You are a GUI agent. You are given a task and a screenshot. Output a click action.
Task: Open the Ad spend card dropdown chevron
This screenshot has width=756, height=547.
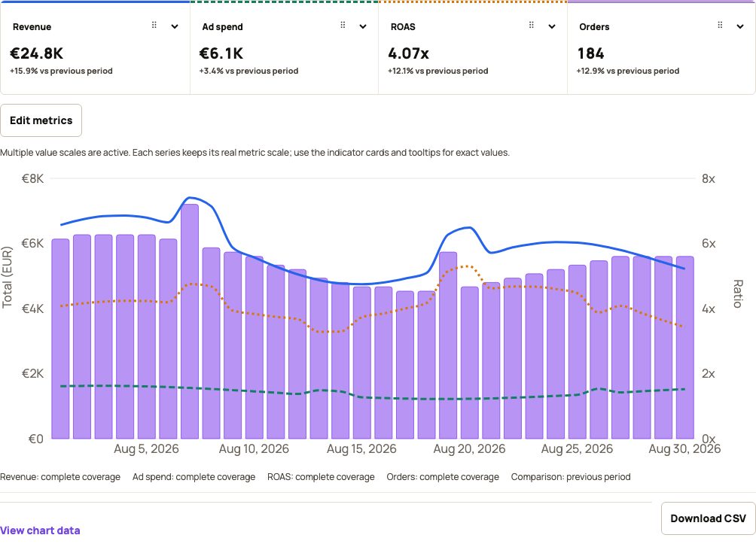[x=363, y=26]
